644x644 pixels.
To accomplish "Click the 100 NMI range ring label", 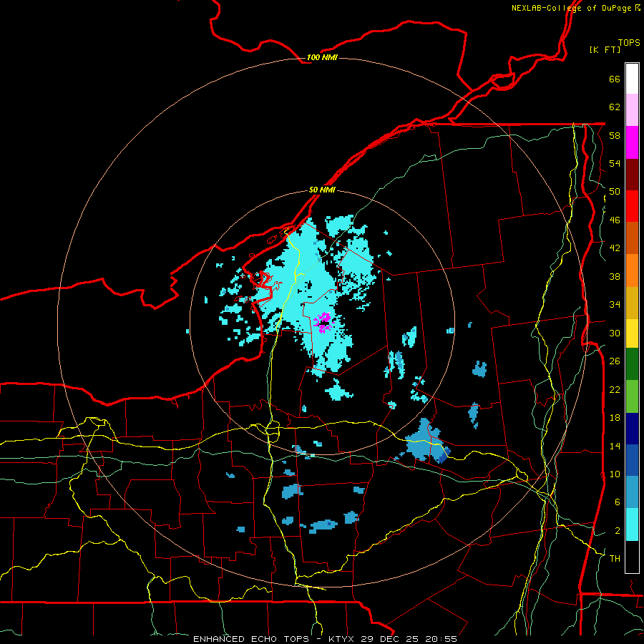I will [x=322, y=57].
